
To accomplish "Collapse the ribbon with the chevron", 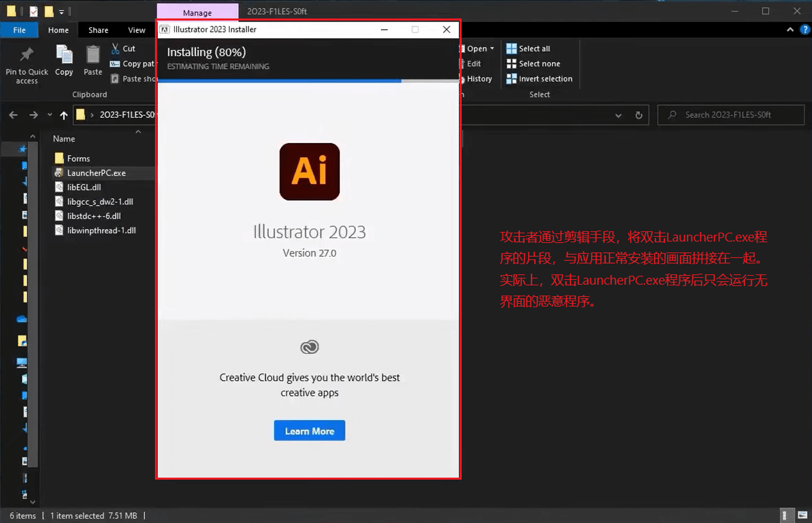I will click(x=790, y=30).
